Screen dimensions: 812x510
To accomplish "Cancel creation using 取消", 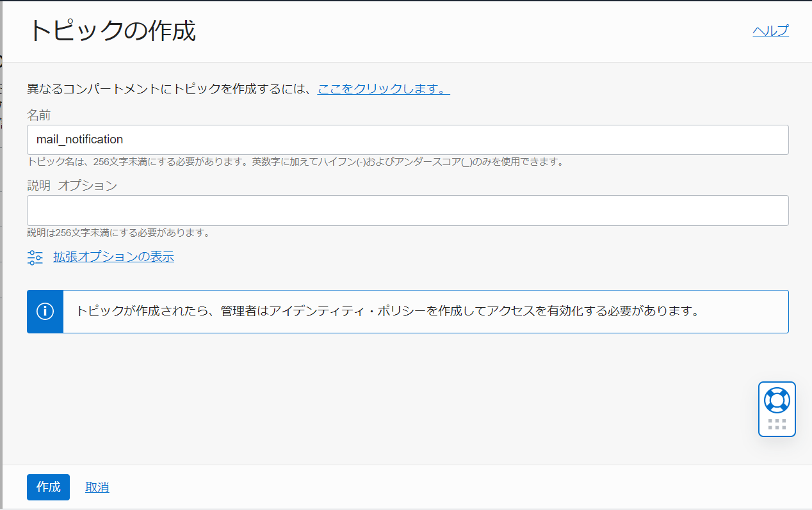I will (x=97, y=487).
